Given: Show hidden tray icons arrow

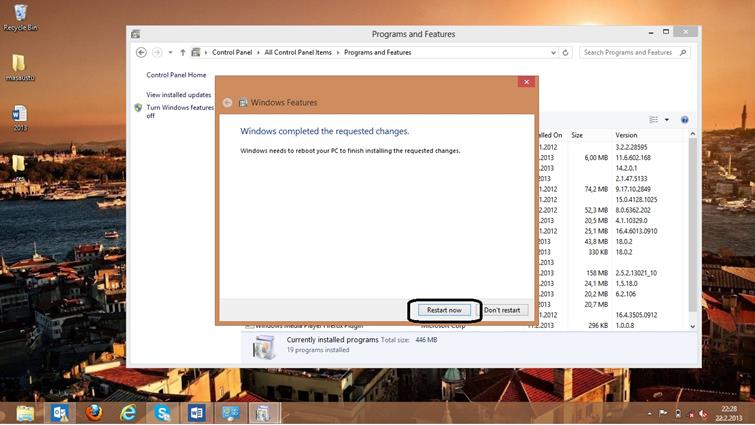Looking at the screenshot, I should coord(650,413).
